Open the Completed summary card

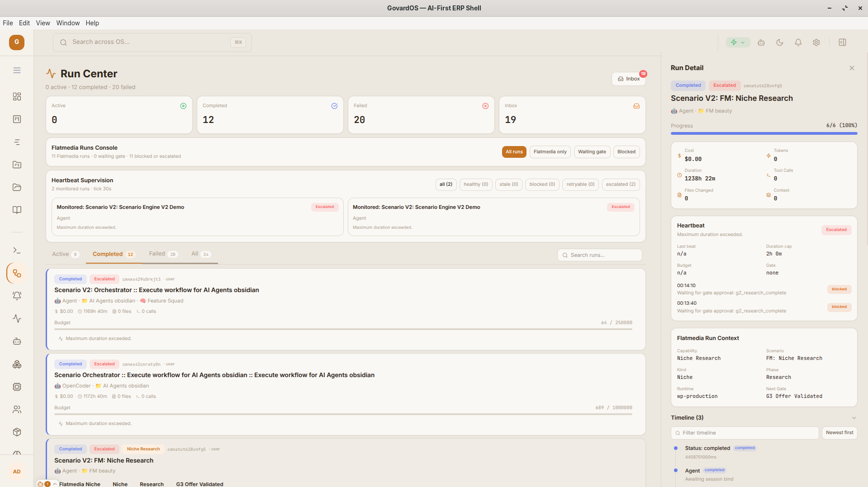point(270,115)
